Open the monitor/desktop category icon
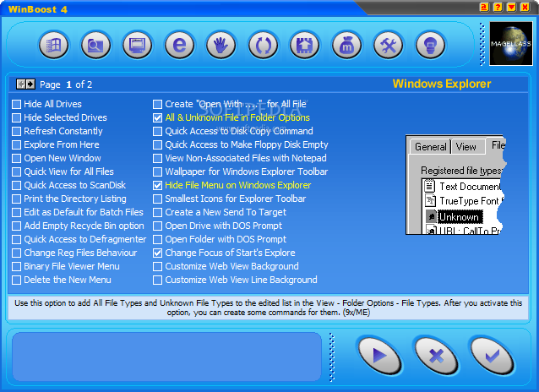 pyautogui.click(x=137, y=45)
